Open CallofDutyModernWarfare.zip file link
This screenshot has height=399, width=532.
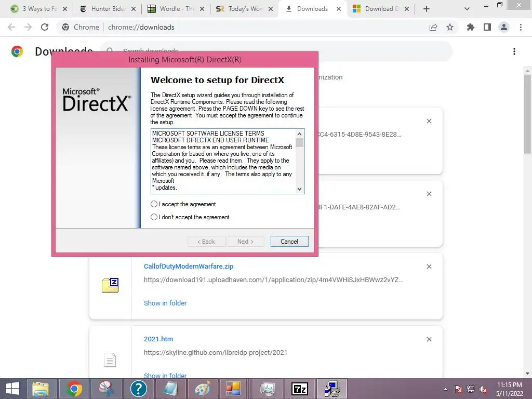[x=188, y=267]
